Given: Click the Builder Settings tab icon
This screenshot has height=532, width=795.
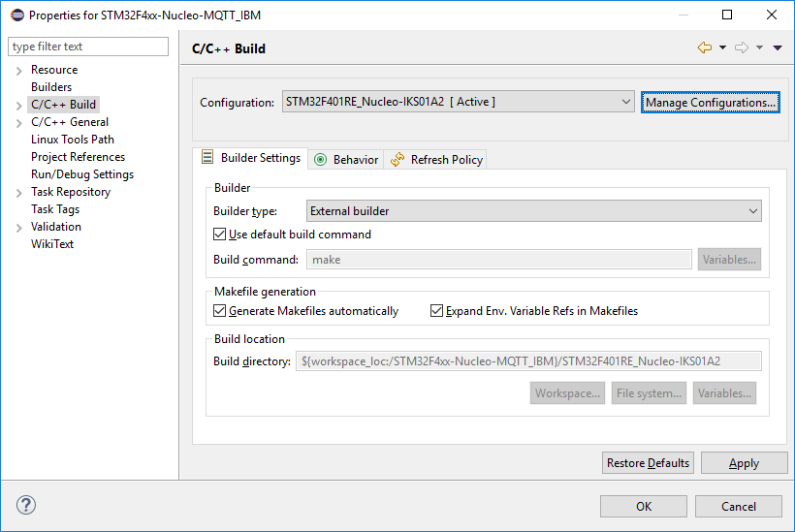Looking at the screenshot, I should [x=207, y=157].
